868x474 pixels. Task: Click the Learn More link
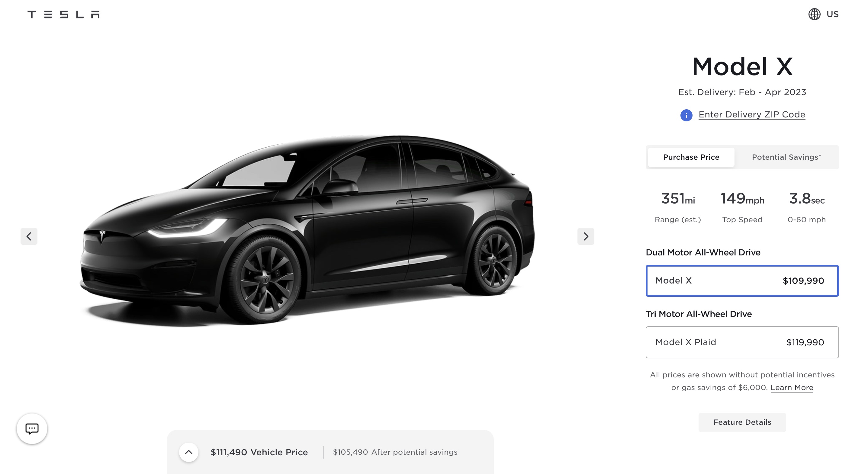tap(792, 387)
